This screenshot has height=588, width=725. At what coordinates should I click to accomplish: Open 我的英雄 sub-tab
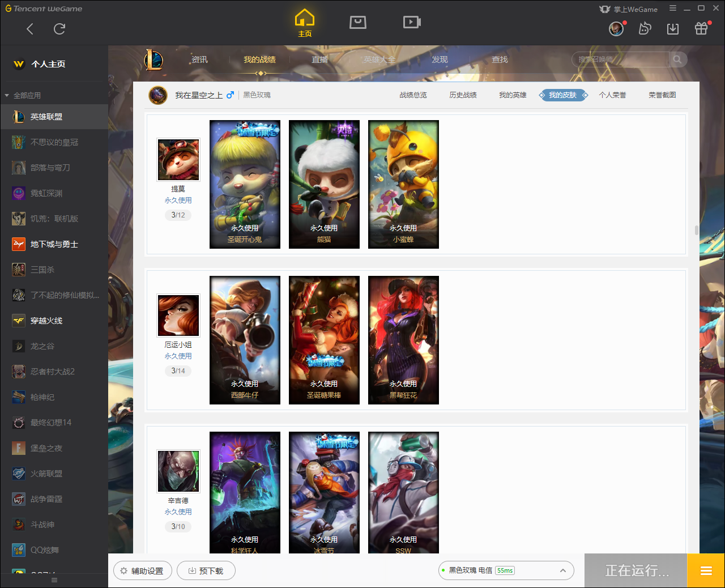pos(513,95)
